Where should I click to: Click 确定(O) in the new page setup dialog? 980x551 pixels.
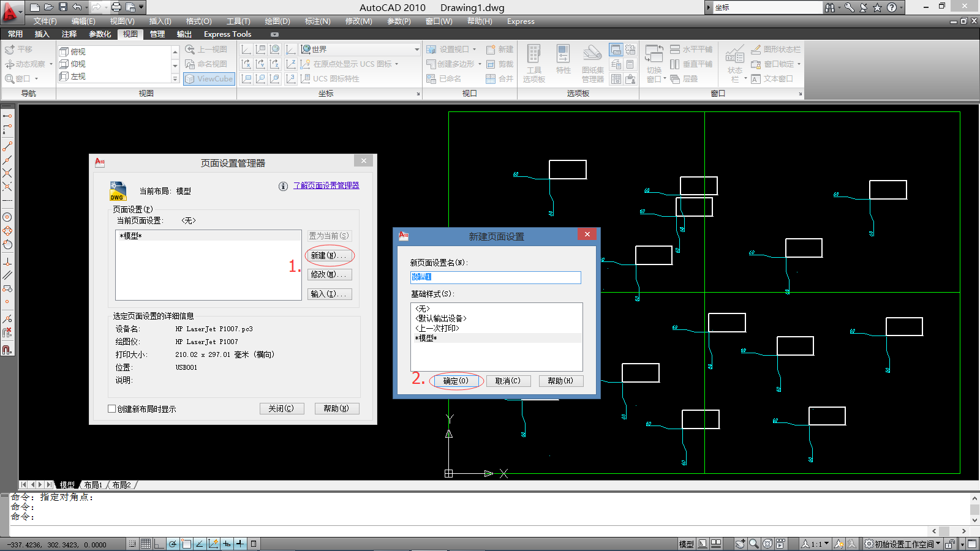tap(456, 381)
